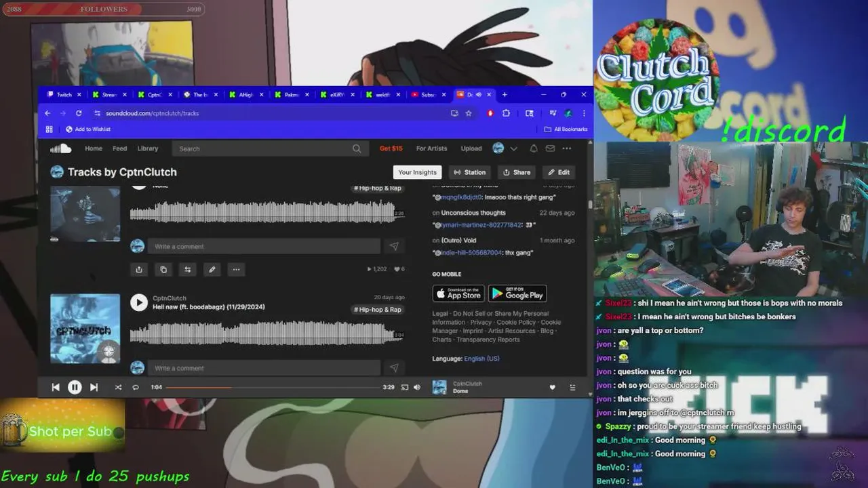Seek on the player progress bar

(x=274, y=387)
